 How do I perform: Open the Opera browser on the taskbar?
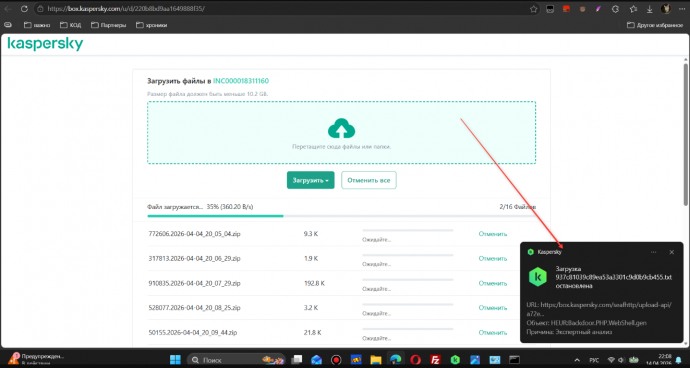415,360
